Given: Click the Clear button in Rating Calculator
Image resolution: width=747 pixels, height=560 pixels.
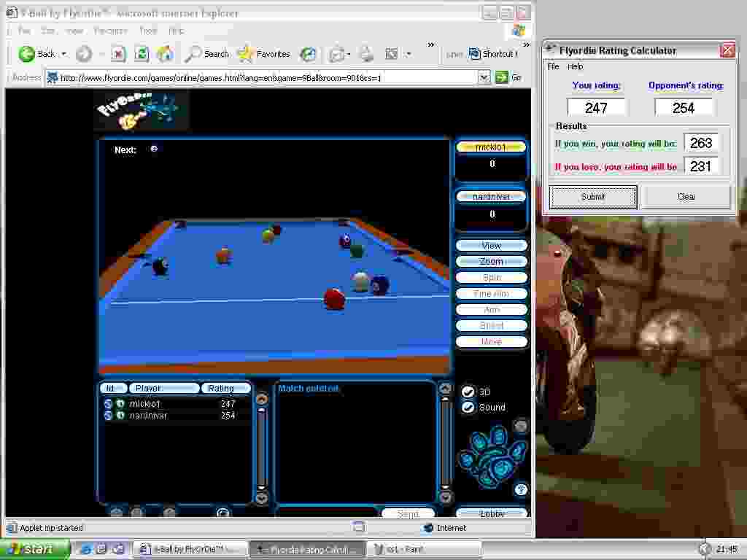Looking at the screenshot, I should pyautogui.click(x=686, y=197).
